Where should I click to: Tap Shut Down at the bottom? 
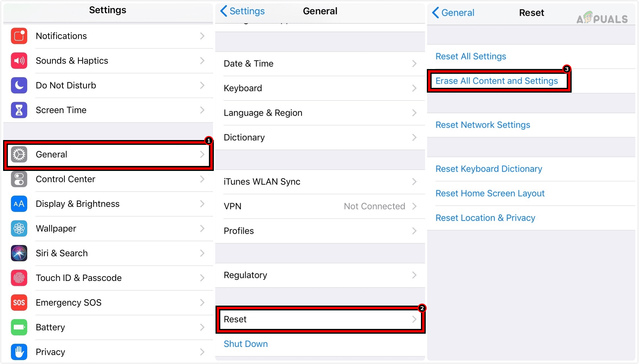point(246,344)
